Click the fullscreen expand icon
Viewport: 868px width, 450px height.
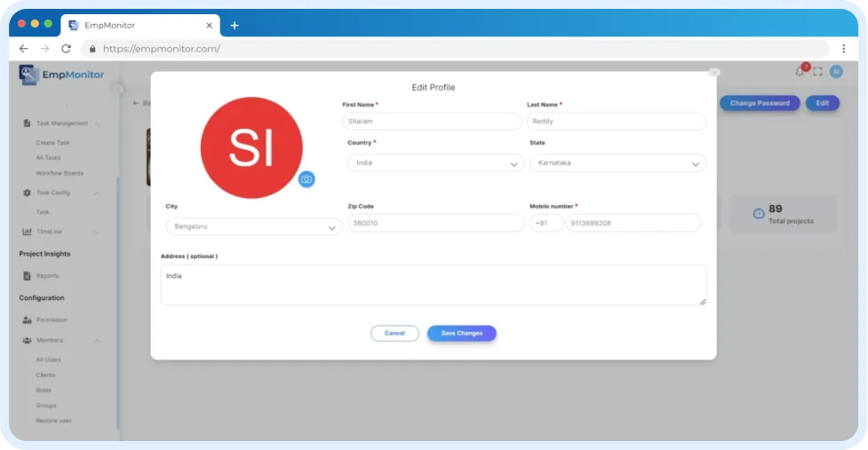(817, 72)
